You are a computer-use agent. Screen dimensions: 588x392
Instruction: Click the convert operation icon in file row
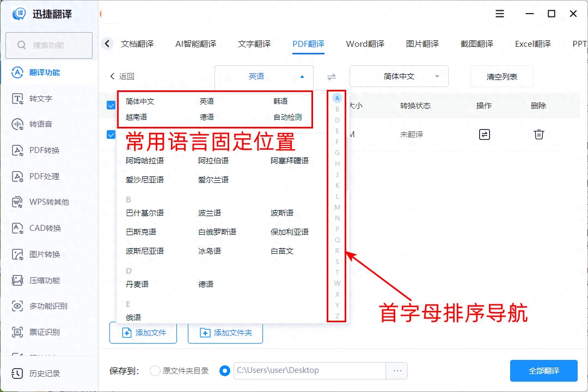[x=485, y=134]
